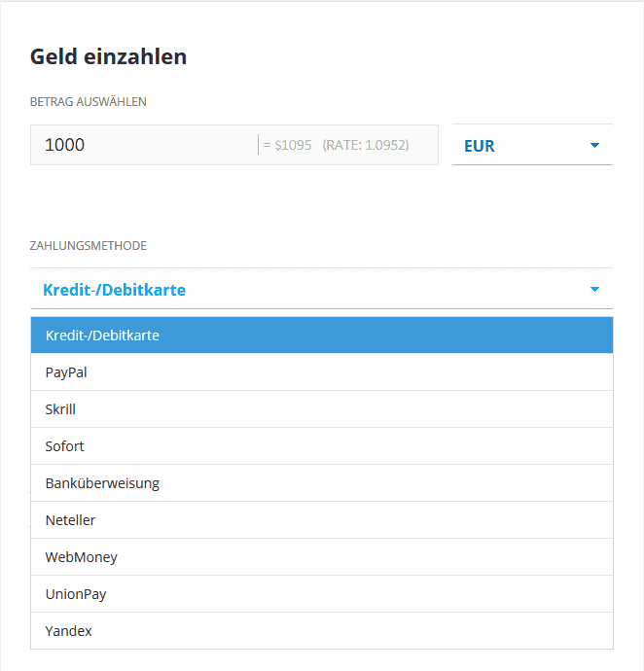Click the converted $1095 amount text
Image resolution: width=644 pixels, height=671 pixels.
[x=288, y=145]
